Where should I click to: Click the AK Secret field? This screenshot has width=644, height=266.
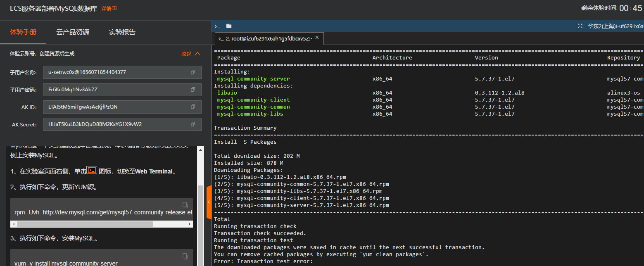click(x=122, y=124)
